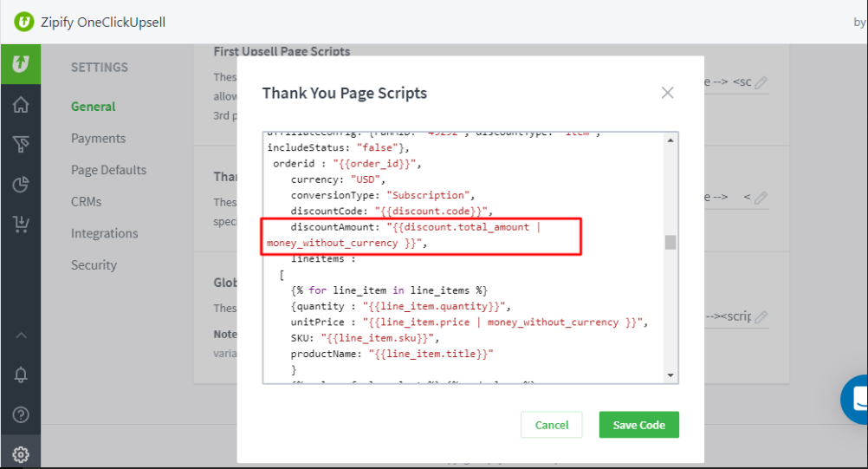Screen dimensions: 868x469
Task: Close the Thank You Page Scripts dialog
Action: click(x=668, y=93)
